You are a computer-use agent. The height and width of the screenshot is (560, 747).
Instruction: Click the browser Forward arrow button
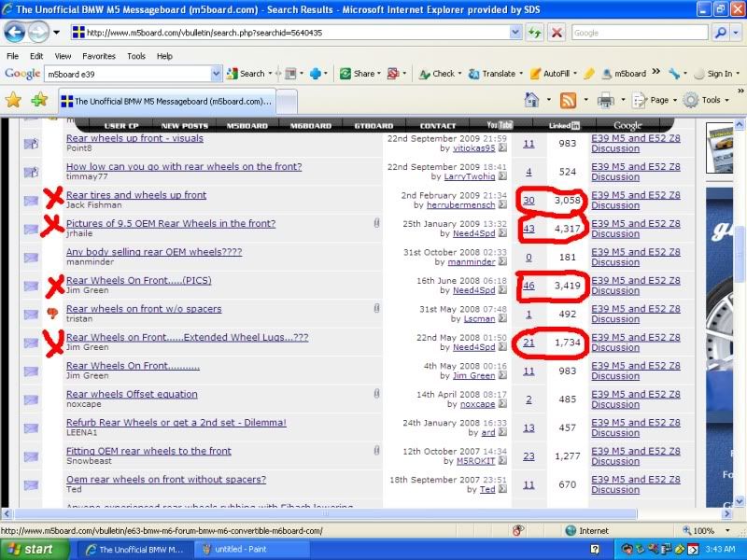[x=38, y=33]
